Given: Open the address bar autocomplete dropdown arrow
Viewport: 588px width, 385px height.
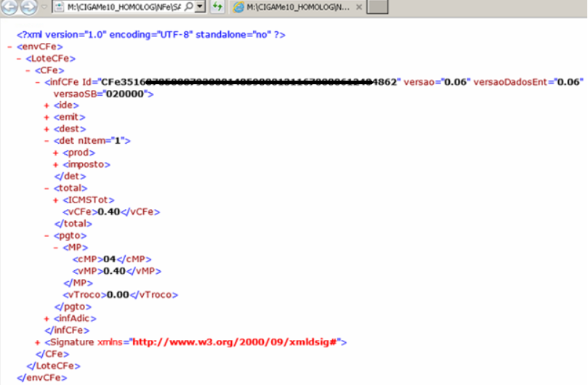Looking at the screenshot, I should tap(201, 7).
